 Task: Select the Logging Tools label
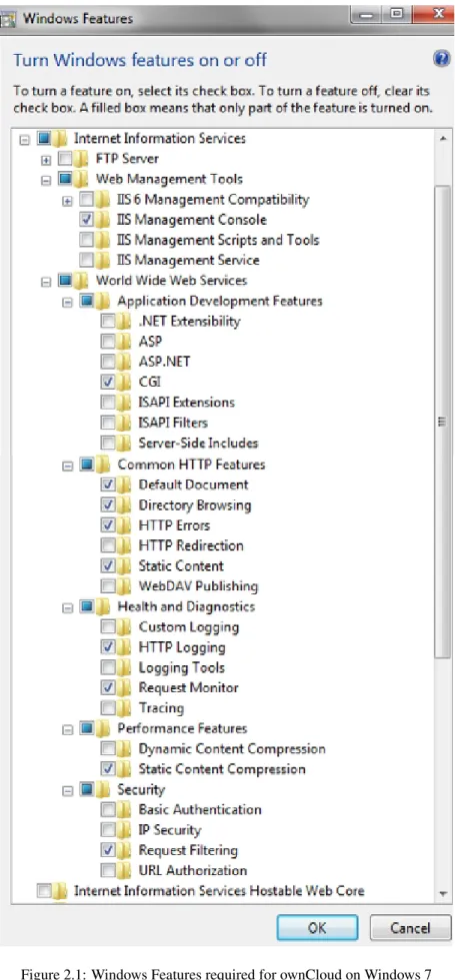[181, 667]
